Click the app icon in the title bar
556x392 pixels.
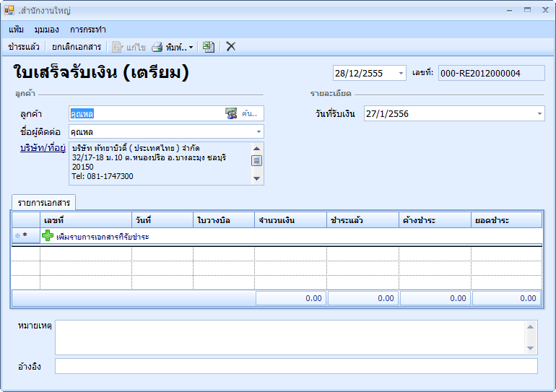(9, 11)
